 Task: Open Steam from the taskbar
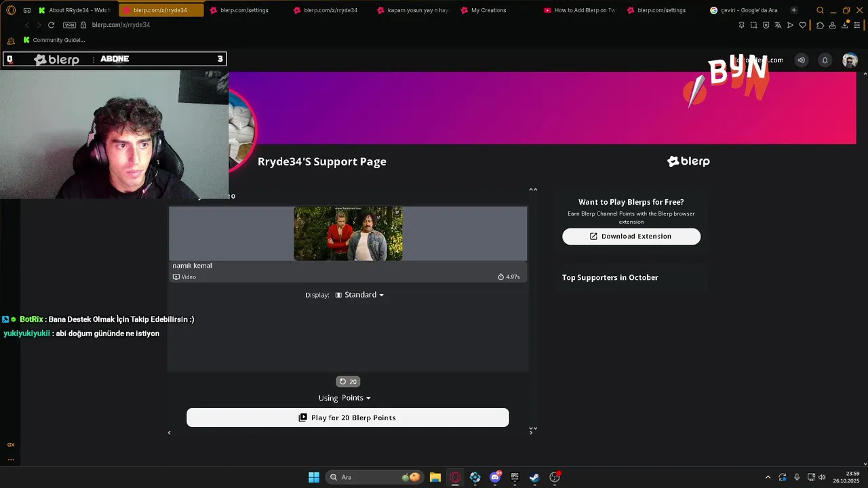pyautogui.click(x=534, y=477)
